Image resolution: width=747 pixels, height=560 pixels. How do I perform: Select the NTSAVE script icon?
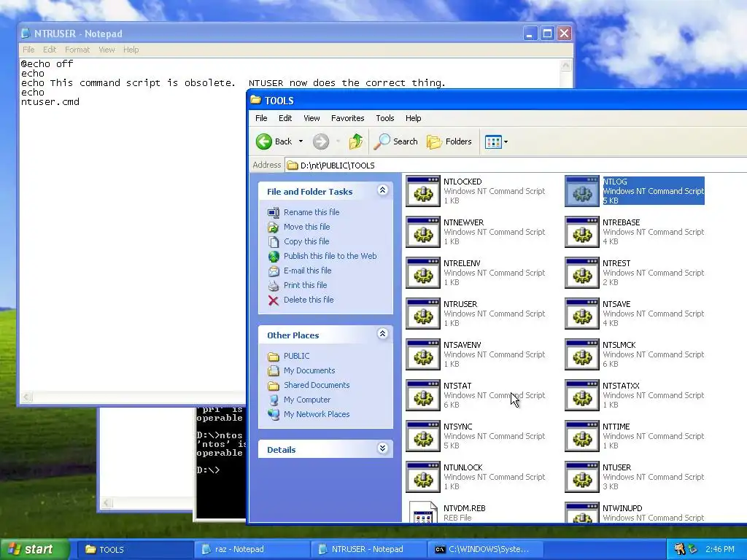(x=581, y=314)
